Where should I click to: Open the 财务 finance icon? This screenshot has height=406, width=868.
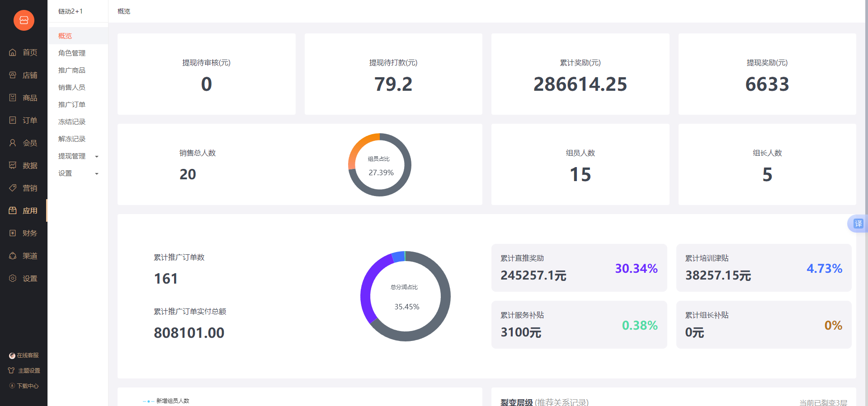(x=13, y=233)
